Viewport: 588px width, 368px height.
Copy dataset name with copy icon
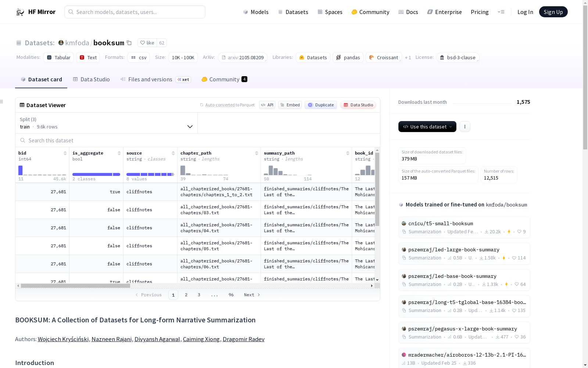tap(129, 43)
